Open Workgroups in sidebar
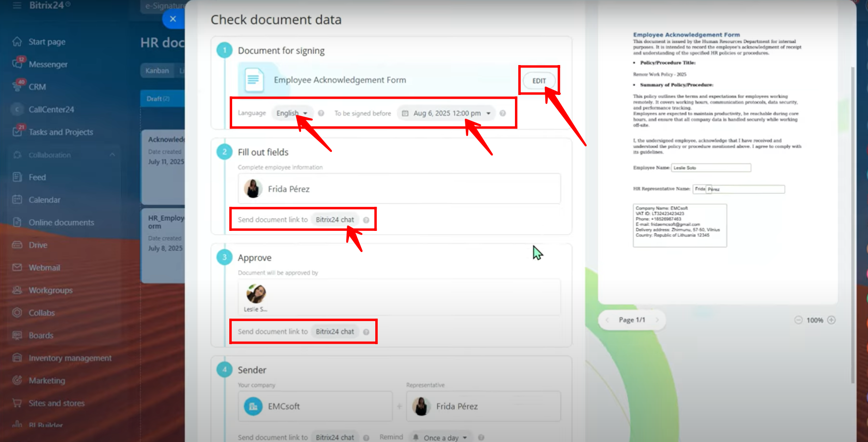Screen dimensions: 868x442 51,290
